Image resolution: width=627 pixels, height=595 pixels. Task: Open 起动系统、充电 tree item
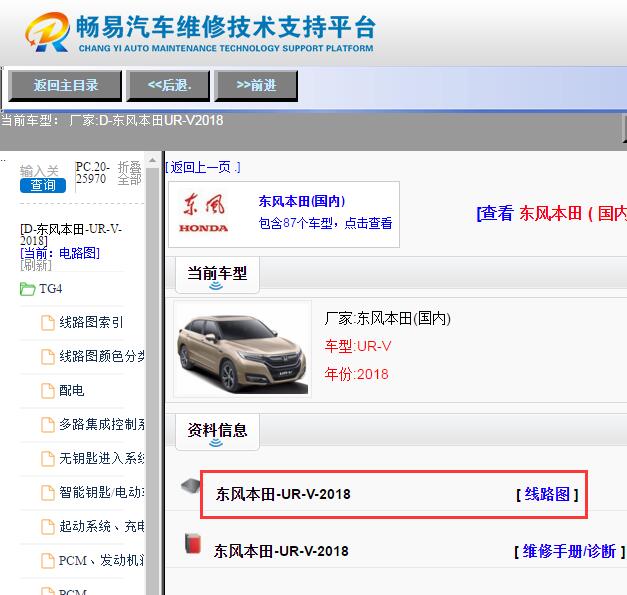pyautogui.click(x=102, y=526)
